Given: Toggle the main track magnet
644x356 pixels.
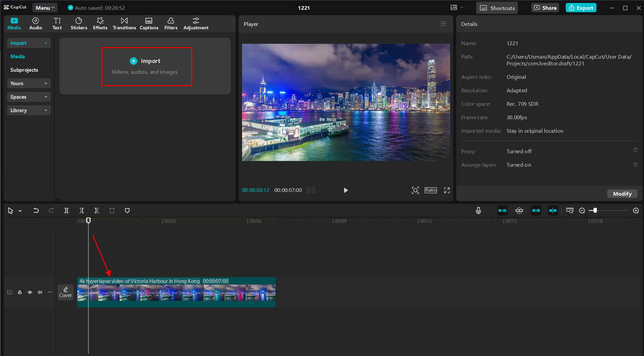Looking at the screenshot, I should point(503,210).
